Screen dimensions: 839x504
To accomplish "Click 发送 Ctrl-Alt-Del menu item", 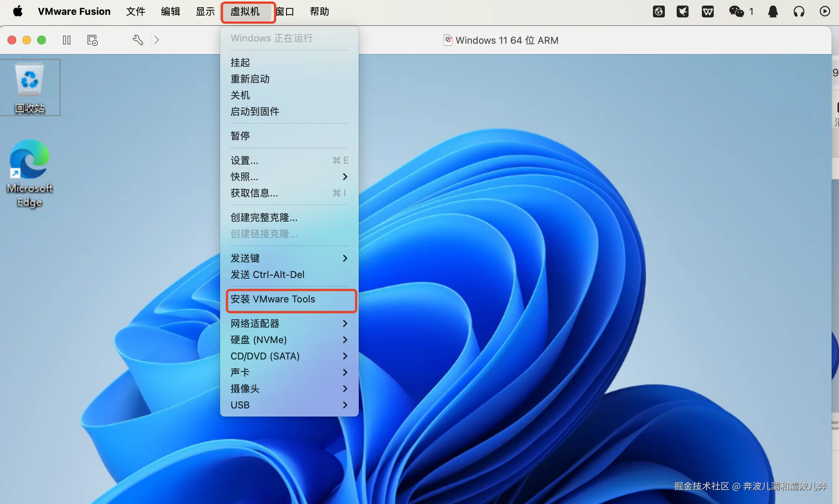I will (x=268, y=275).
